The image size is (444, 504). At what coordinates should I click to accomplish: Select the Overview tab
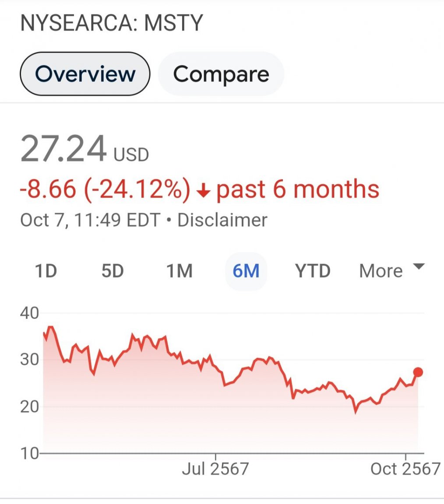85,73
